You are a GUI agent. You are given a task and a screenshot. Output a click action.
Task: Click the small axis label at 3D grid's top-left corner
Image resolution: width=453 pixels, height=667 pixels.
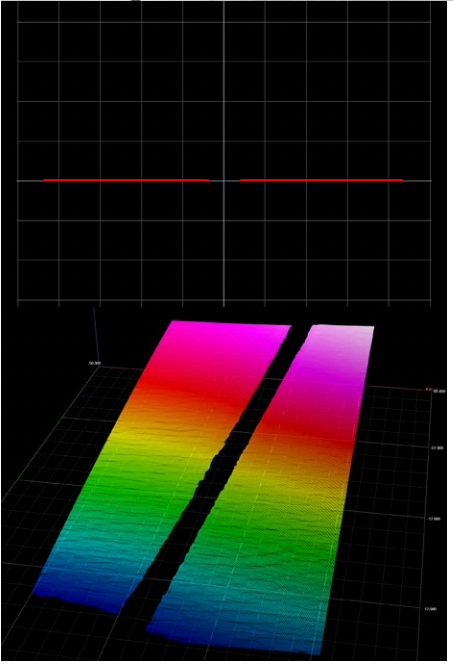coord(94,363)
